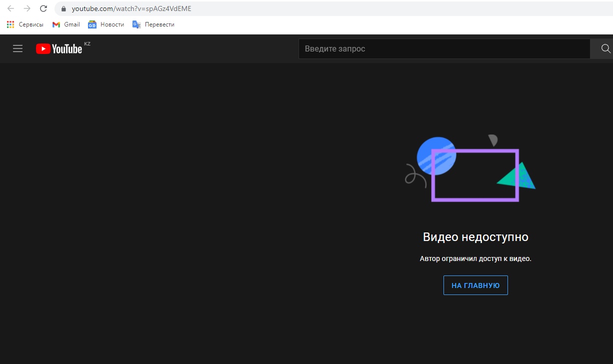Open the Сервисы apps grid bookmark
Viewport: 613px width, 364px height.
tap(25, 24)
